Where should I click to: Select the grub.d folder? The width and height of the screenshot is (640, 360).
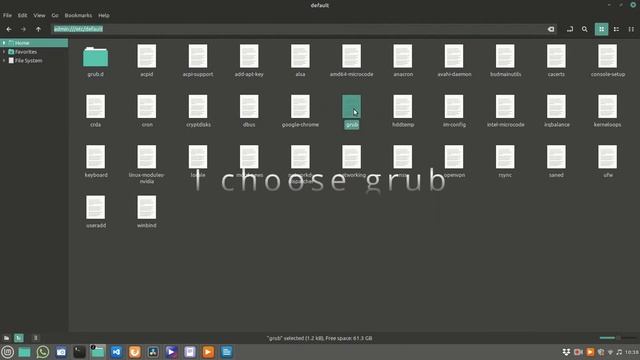point(96,61)
